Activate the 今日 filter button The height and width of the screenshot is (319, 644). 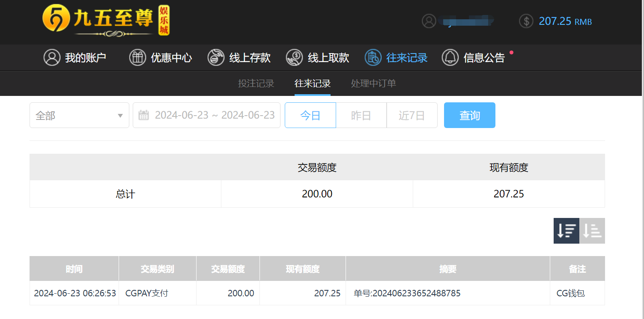[x=310, y=115]
